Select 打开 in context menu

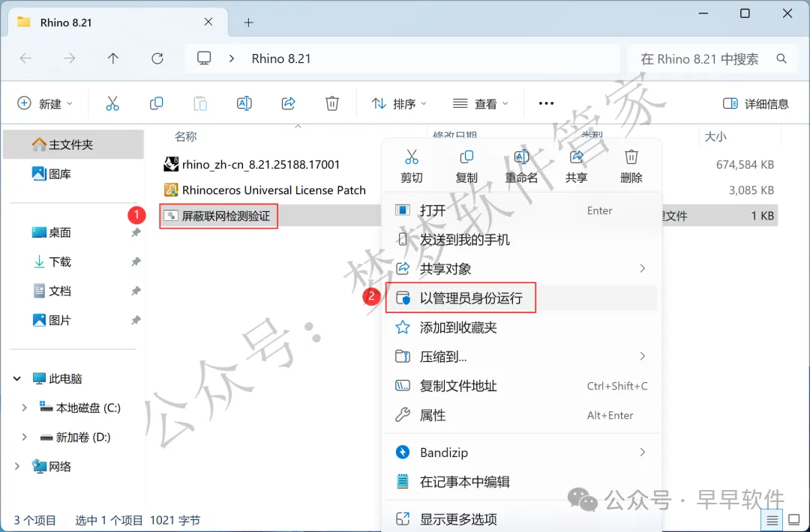pyautogui.click(x=521, y=210)
